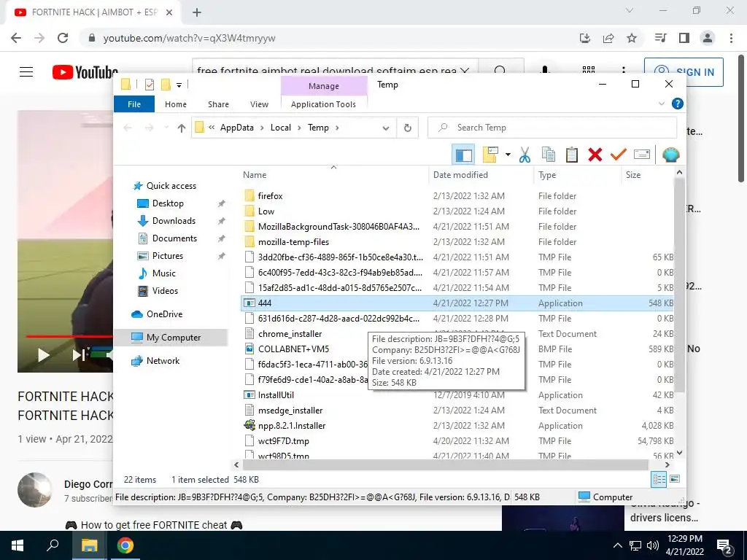Open the dropdown arrow beside New folder icon
Image resolution: width=747 pixels, height=560 pixels.
(x=508, y=155)
